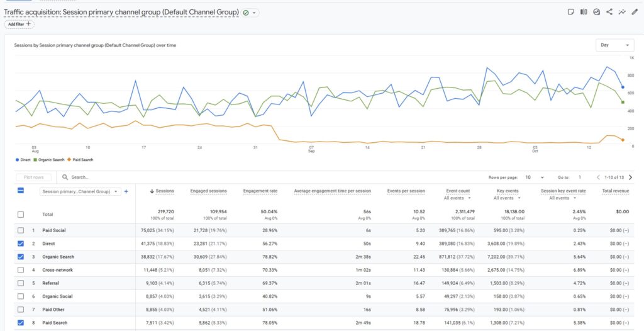Screen dimensions: 644x331
Task: Go to next page of table rows
Action: click(631, 177)
